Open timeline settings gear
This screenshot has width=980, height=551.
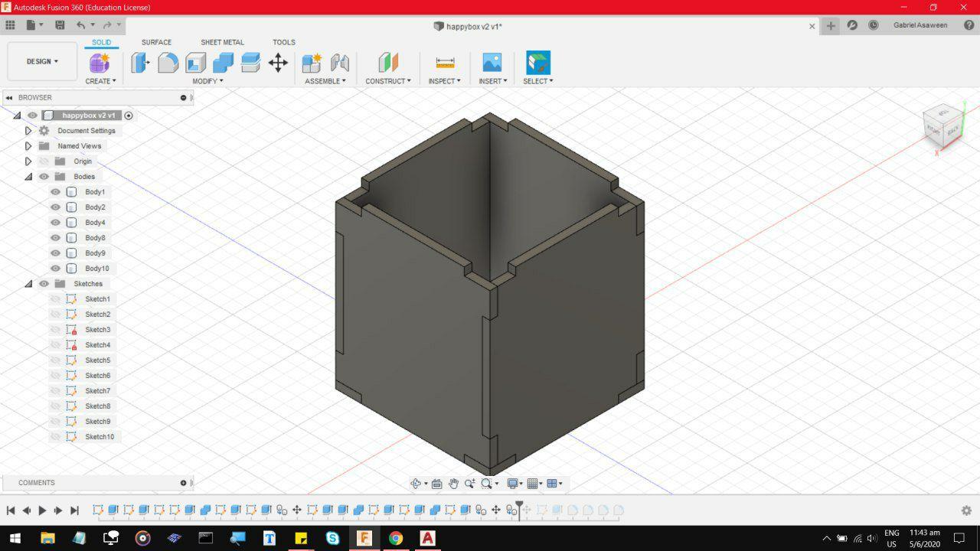(x=966, y=510)
